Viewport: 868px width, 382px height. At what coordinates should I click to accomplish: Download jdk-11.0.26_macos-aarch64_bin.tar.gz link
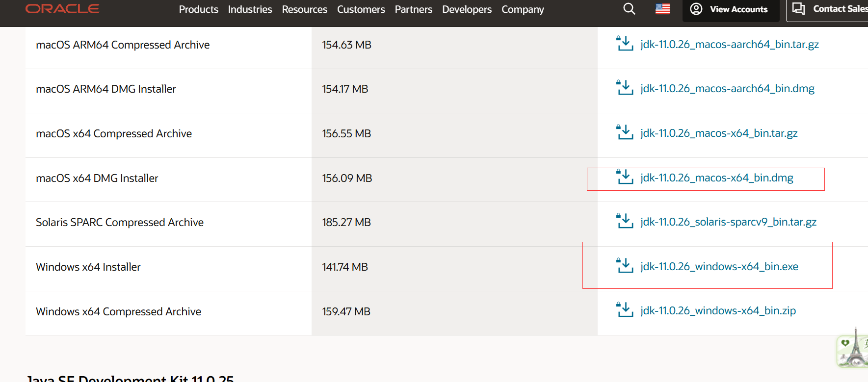tap(730, 44)
